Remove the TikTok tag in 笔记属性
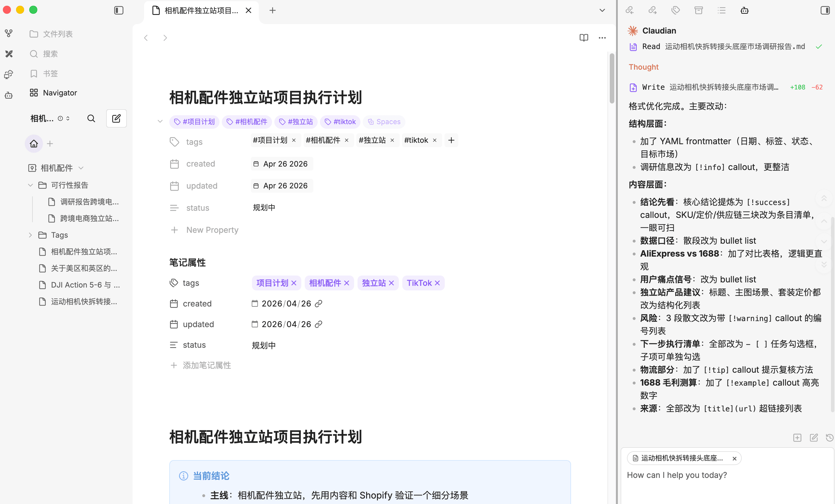Screen dimensions: 835x504 pos(437,283)
